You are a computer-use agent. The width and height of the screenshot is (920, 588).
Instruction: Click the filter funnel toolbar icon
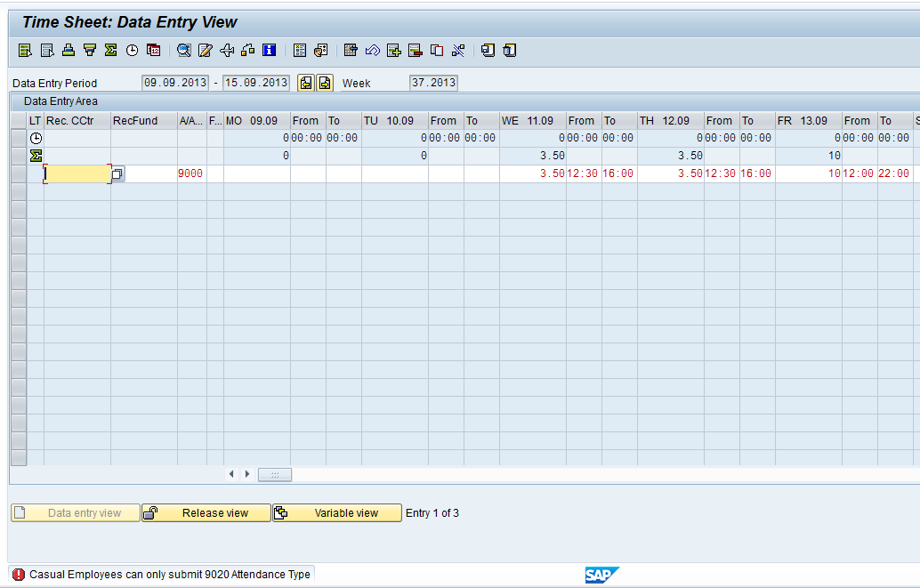90,51
